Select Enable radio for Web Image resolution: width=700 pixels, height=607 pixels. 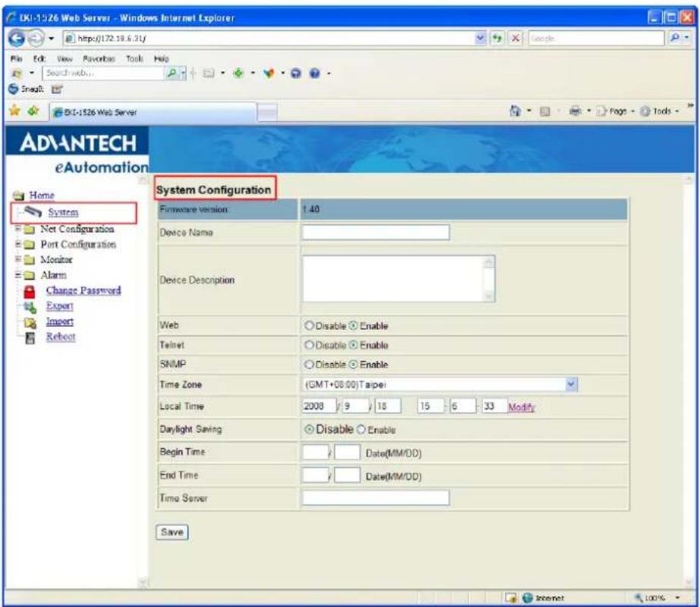click(x=353, y=326)
